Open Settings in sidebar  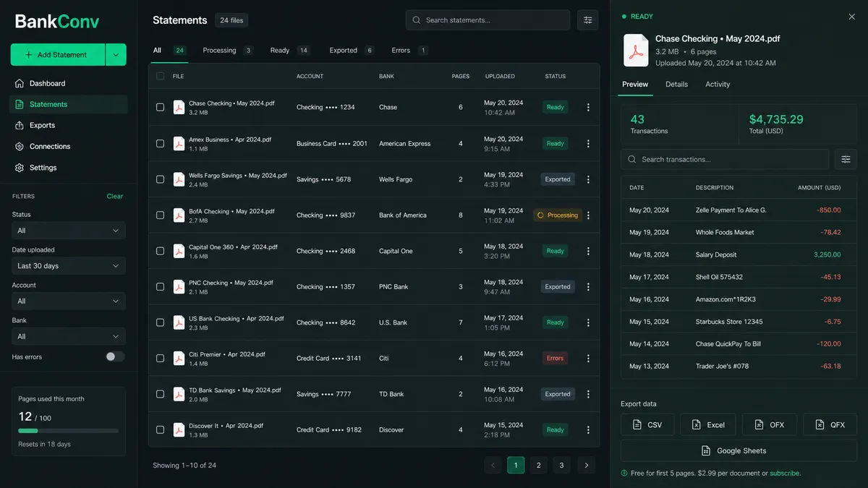tap(69, 167)
